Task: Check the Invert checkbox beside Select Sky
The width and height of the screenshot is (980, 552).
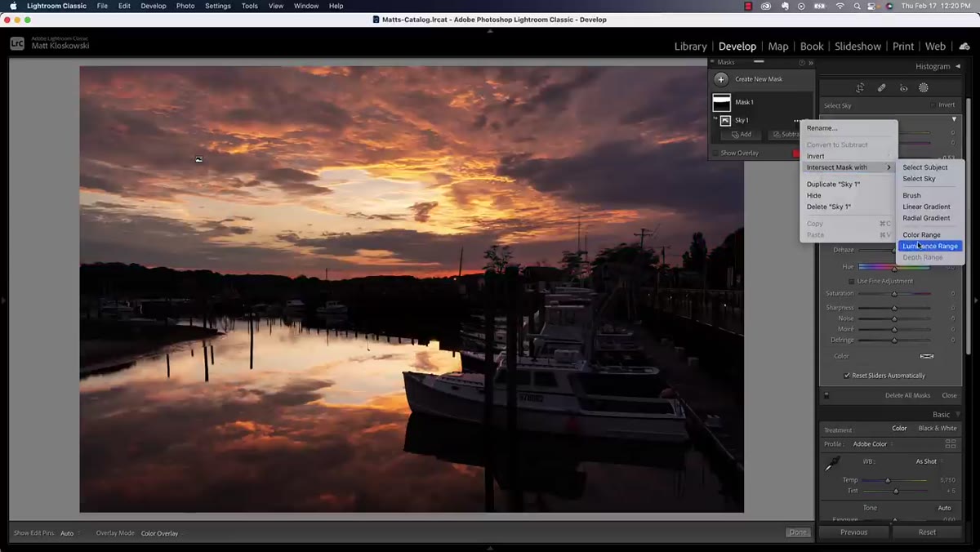Action: (933, 105)
